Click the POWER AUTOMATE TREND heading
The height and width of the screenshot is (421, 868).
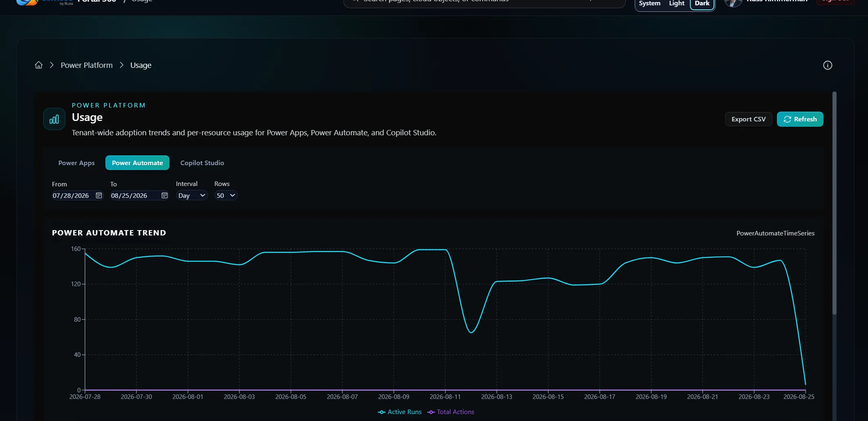click(109, 233)
